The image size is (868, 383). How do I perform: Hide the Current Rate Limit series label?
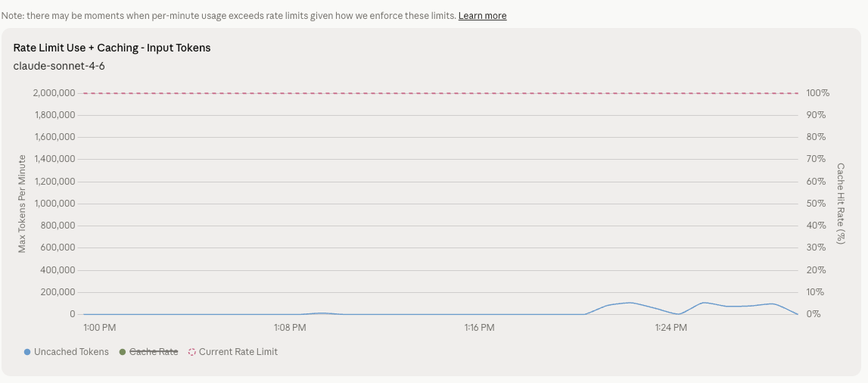pyautogui.click(x=238, y=352)
